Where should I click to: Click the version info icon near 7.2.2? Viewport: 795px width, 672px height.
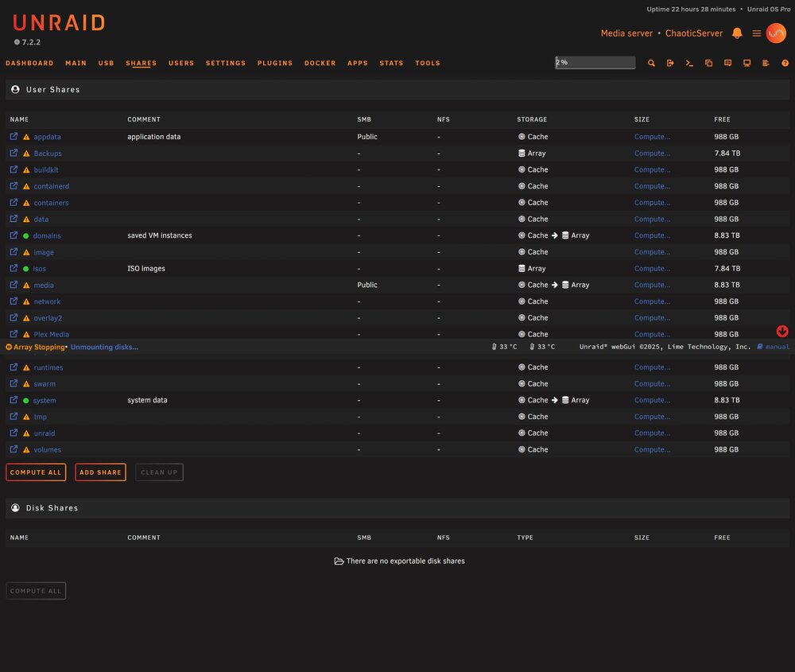17,42
